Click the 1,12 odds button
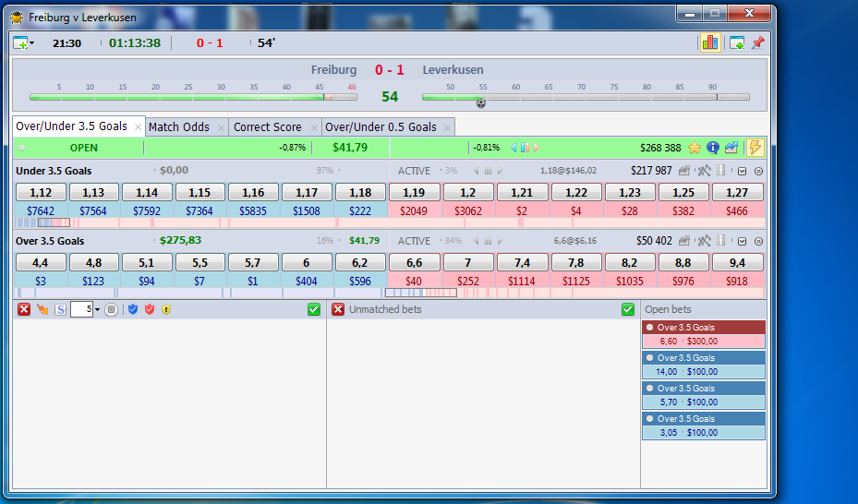Image resolution: width=858 pixels, height=504 pixels. [41, 192]
